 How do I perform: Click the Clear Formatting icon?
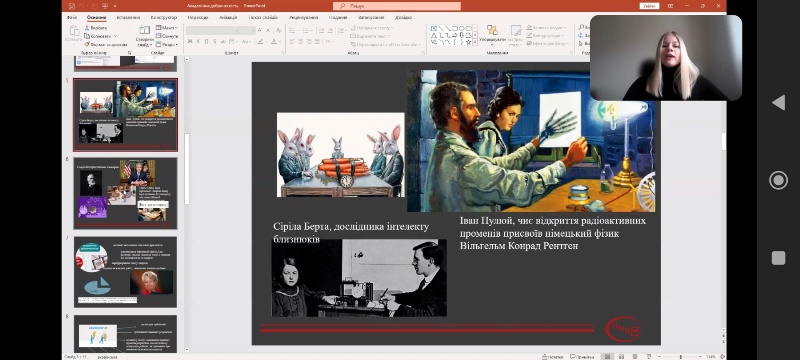coord(279,30)
